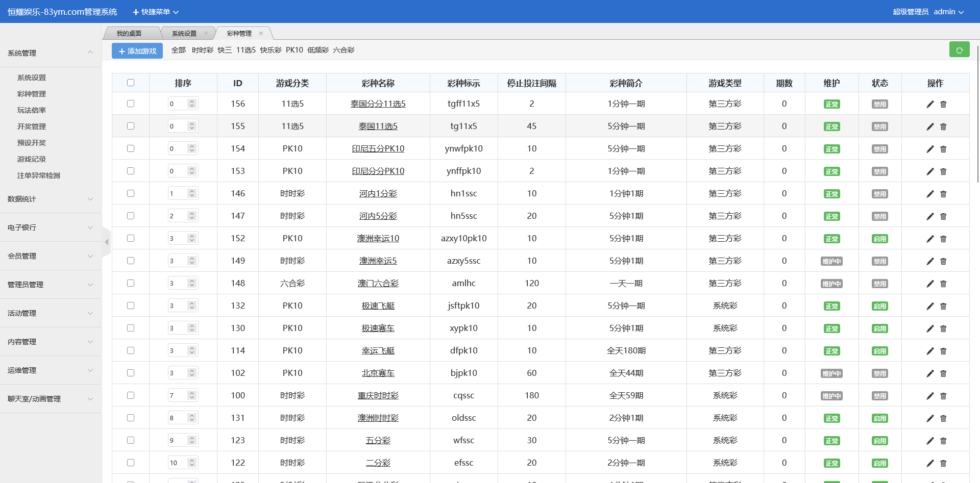Switch to the 我的桌面 tab
The width and height of the screenshot is (980, 483).
point(129,34)
